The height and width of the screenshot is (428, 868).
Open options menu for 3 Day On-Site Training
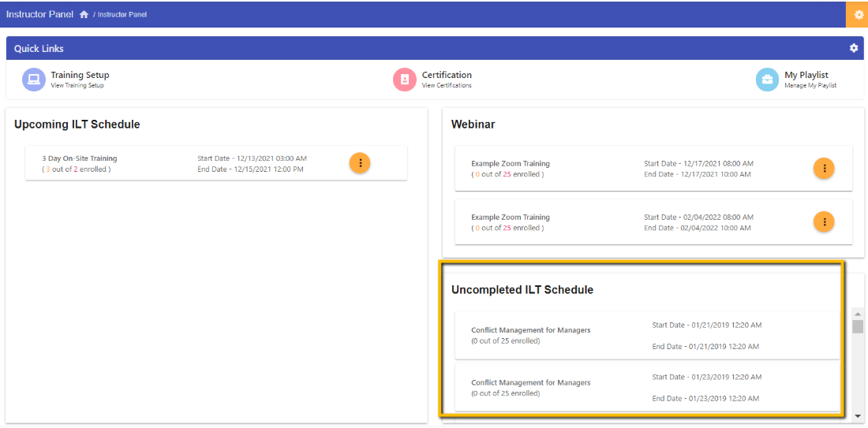click(x=360, y=162)
